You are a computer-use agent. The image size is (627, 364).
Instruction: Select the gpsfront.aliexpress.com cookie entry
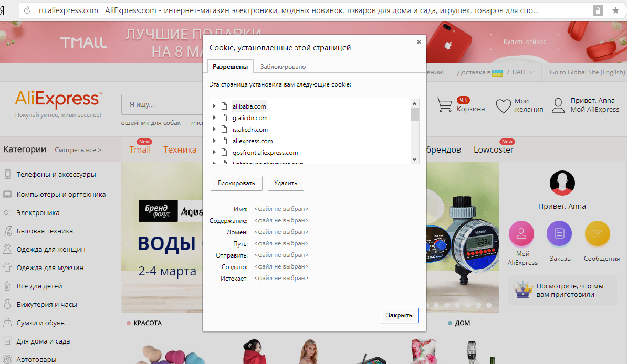[x=265, y=153]
